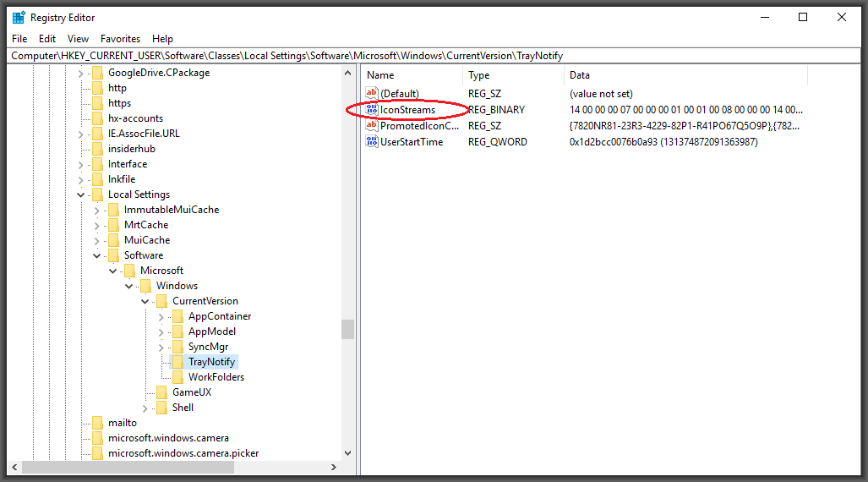Click the GameUX folder icon
Image resolution: width=868 pixels, height=482 pixels.
(161, 392)
